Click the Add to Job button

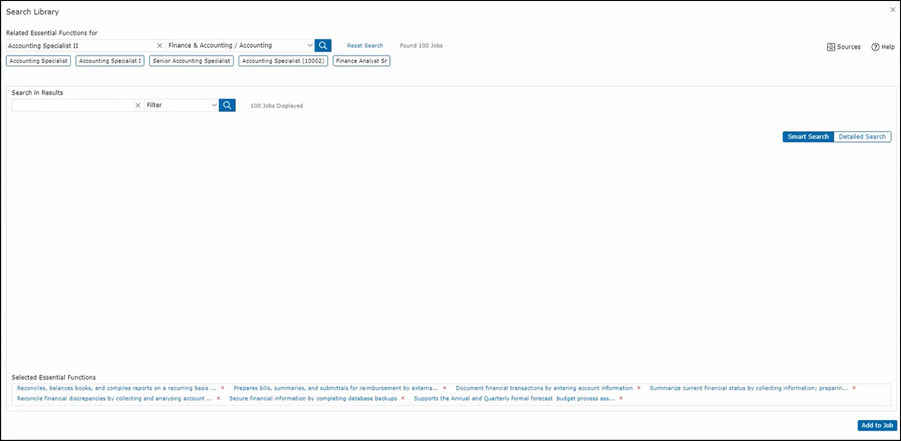click(876, 425)
